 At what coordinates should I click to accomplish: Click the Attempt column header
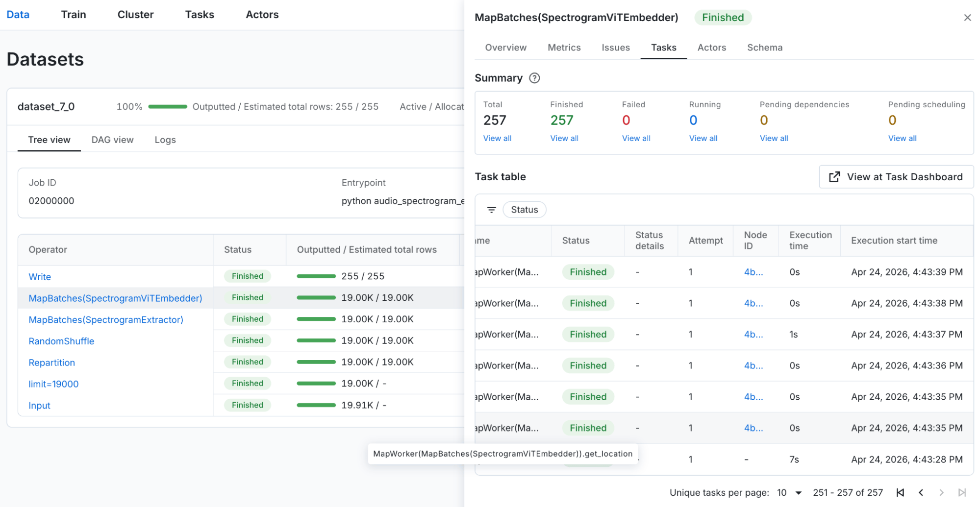tap(705, 241)
